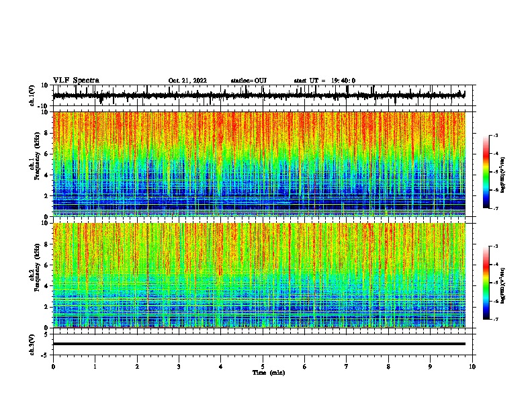Click tick label "5" on Time axis

point(263,367)
